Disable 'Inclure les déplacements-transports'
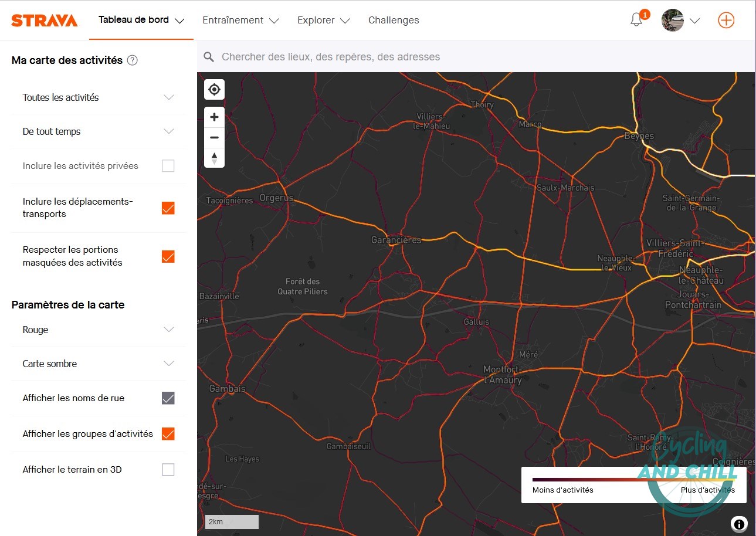Screen dimensions: 756x536 pos(168,208)
